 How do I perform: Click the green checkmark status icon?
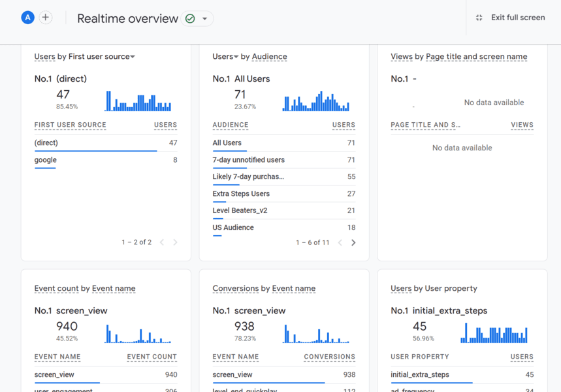pyautogui.click(x=190, y=18)
